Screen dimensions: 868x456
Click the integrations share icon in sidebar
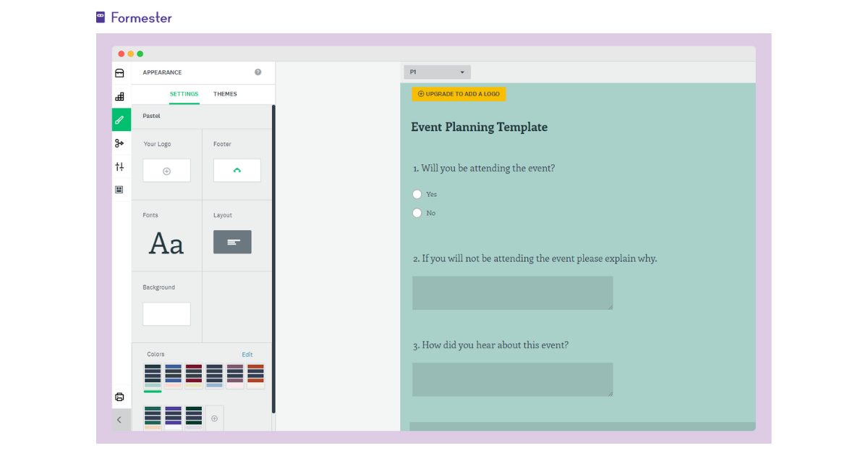(x=120, y=143)
